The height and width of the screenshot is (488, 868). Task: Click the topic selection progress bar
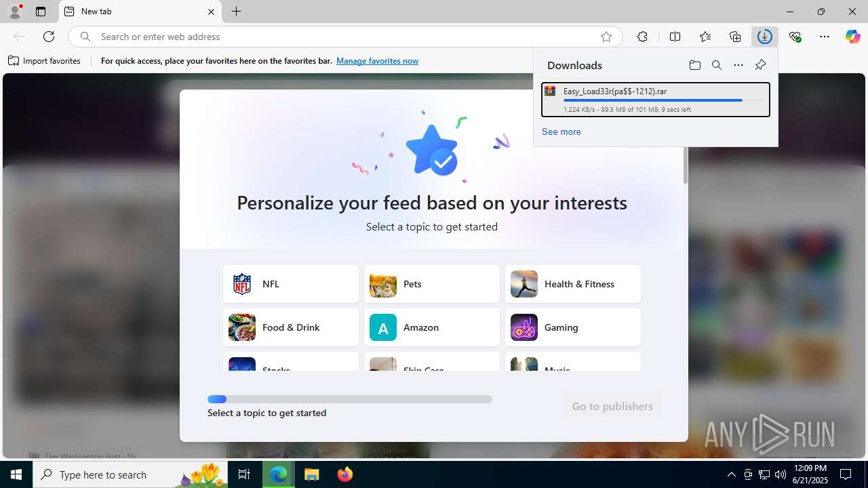(350, 399)
